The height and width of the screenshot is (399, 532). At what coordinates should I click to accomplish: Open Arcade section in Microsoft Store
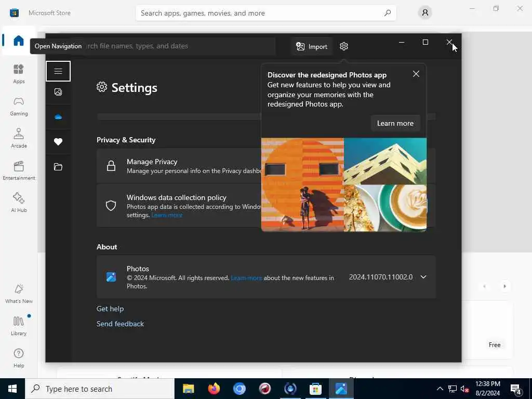[19, 138]
